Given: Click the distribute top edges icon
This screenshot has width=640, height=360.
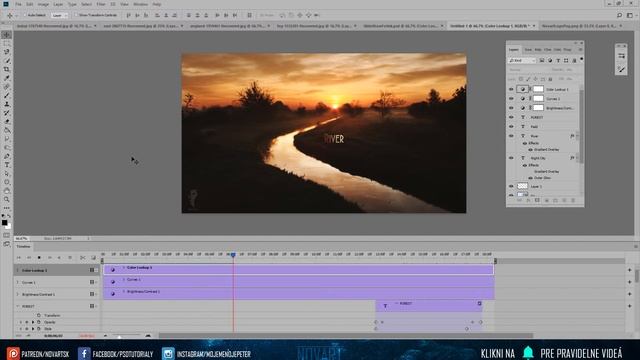Looking at the screenshot, I should click(x=189, y=15).
